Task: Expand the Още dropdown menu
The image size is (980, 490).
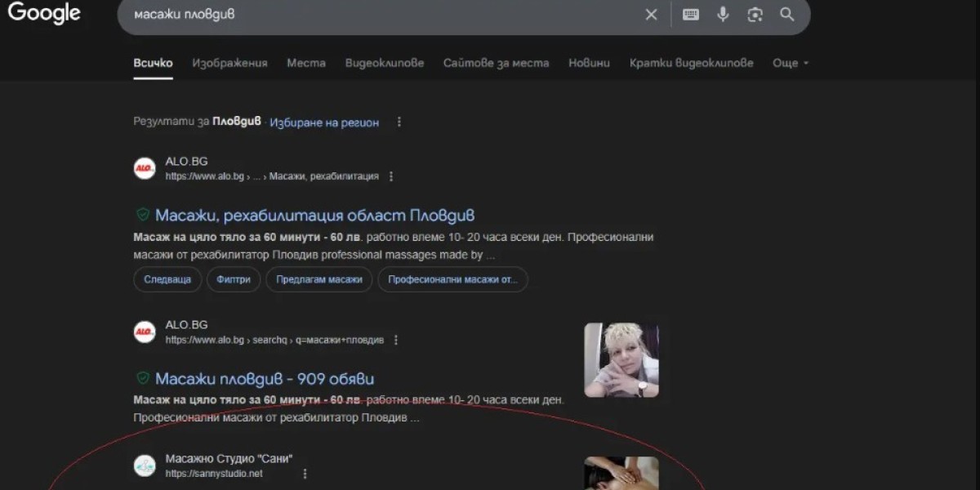Action: tap(791, 63)
